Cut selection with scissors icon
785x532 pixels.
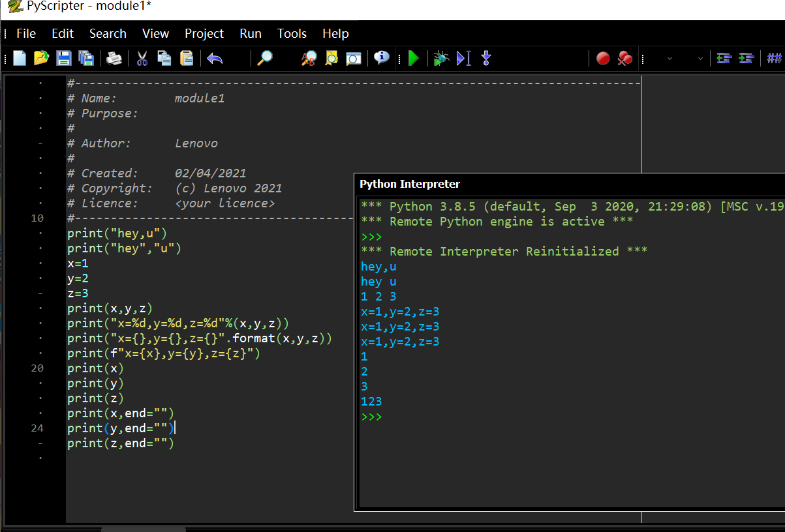coord(142,59)
